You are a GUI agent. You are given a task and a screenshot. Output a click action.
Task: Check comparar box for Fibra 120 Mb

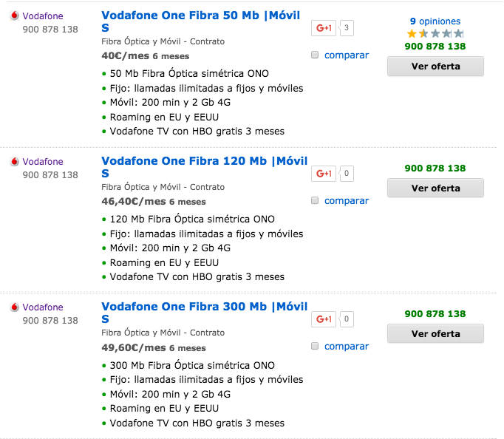tap(316, 201)
